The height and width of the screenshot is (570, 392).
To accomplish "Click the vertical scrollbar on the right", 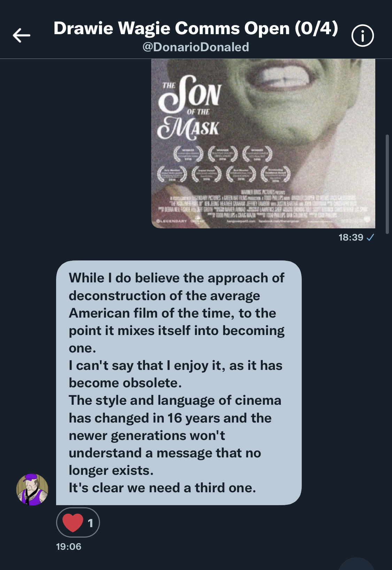I will click(x=387, y=184).
